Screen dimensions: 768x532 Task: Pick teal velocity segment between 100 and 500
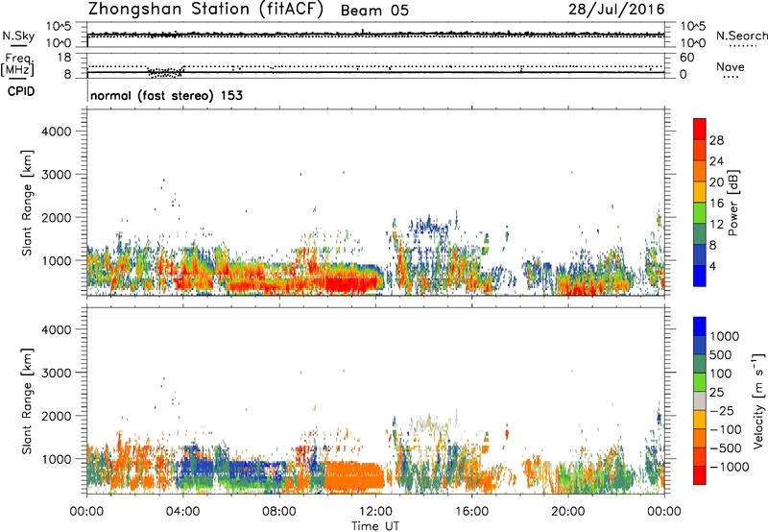[x=700, y=364]
